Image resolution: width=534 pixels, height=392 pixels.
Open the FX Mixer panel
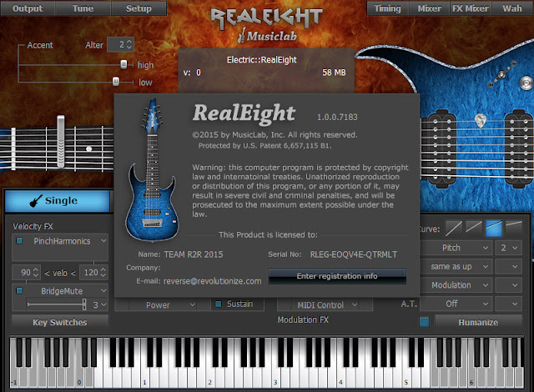[471, 8]
